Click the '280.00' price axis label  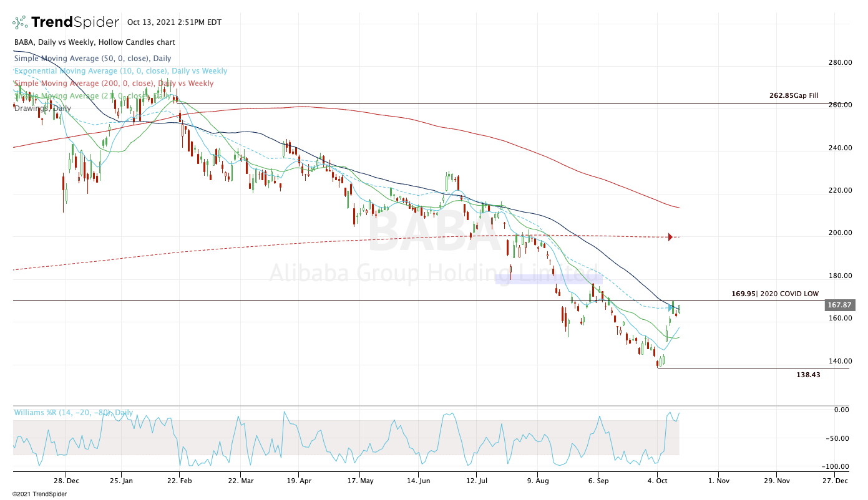840,62
